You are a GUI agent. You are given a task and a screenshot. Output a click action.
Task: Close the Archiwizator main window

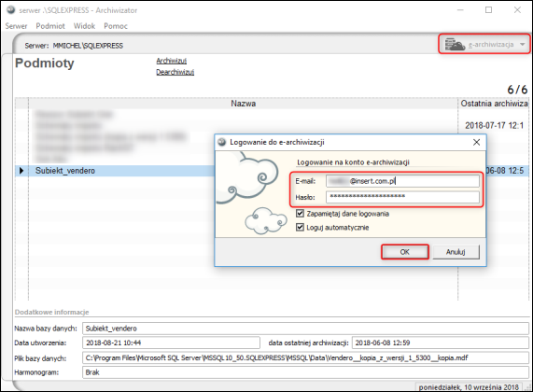point(517,10)
